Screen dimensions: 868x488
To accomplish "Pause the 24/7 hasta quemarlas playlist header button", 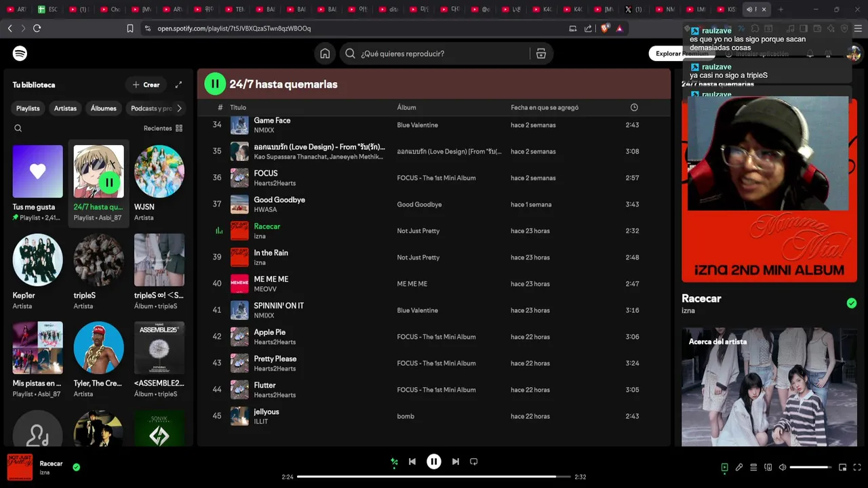I will tap(215, 84).
